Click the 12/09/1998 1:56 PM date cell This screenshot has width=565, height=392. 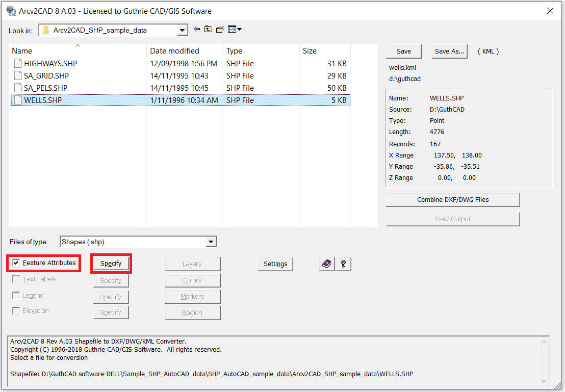pyautogui.click(x=184, y=63)
